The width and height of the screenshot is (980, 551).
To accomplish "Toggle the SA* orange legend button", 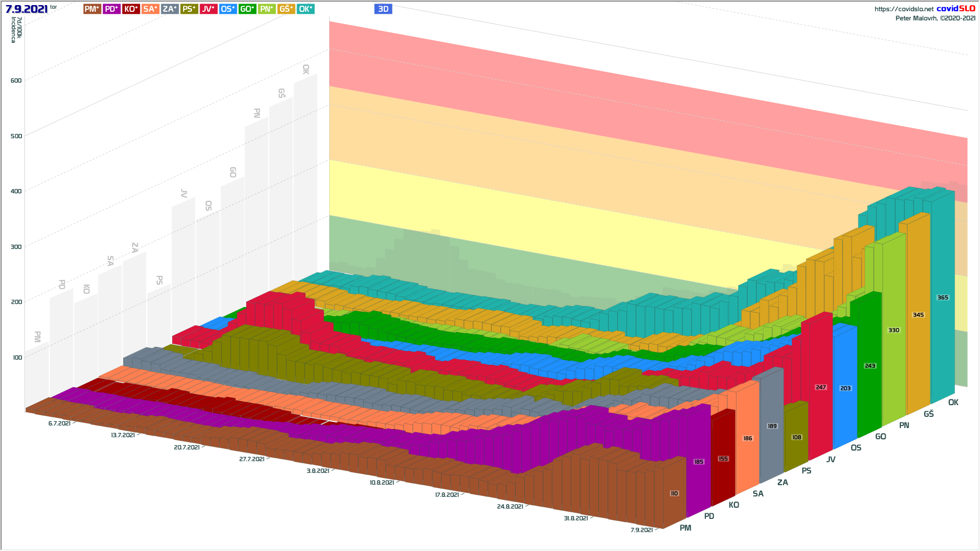I will pyautogui.click(x=150, y=9).
